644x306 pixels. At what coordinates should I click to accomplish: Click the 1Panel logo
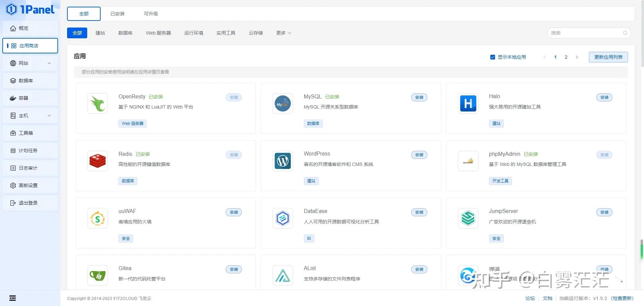coord(30,9)
